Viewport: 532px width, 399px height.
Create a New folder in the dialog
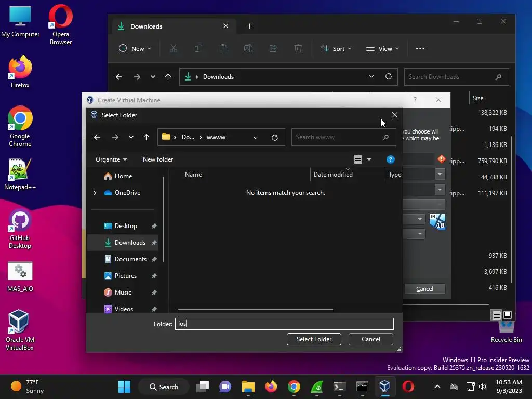pyautogui.click(x=158, y=159)
